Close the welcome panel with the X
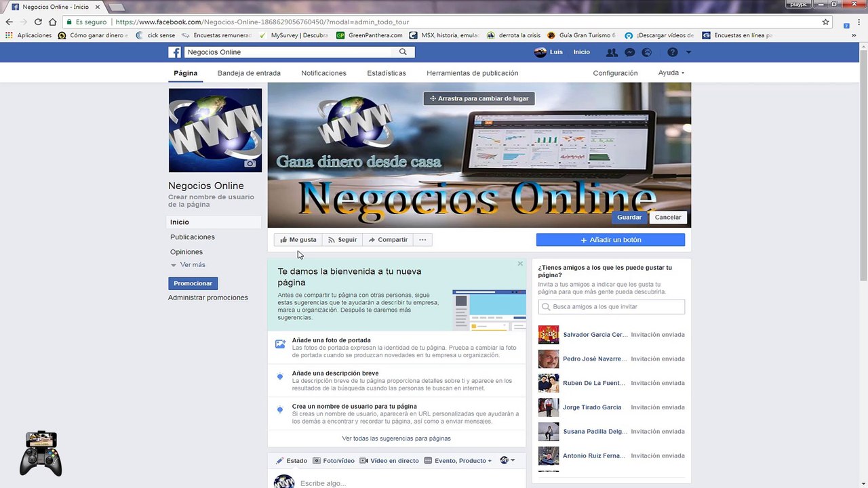 point(520,263)
